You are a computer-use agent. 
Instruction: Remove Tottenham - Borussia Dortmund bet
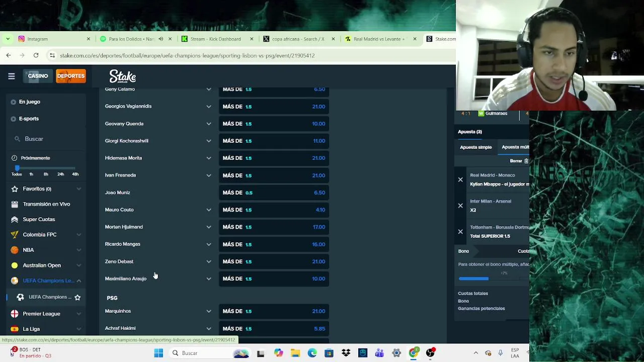460,232
